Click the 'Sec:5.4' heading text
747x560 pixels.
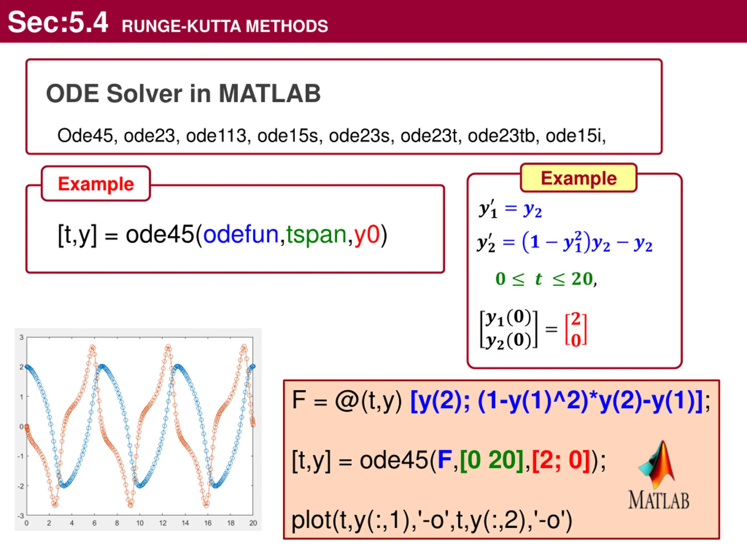pyautogui.click(x=58, y=22)
